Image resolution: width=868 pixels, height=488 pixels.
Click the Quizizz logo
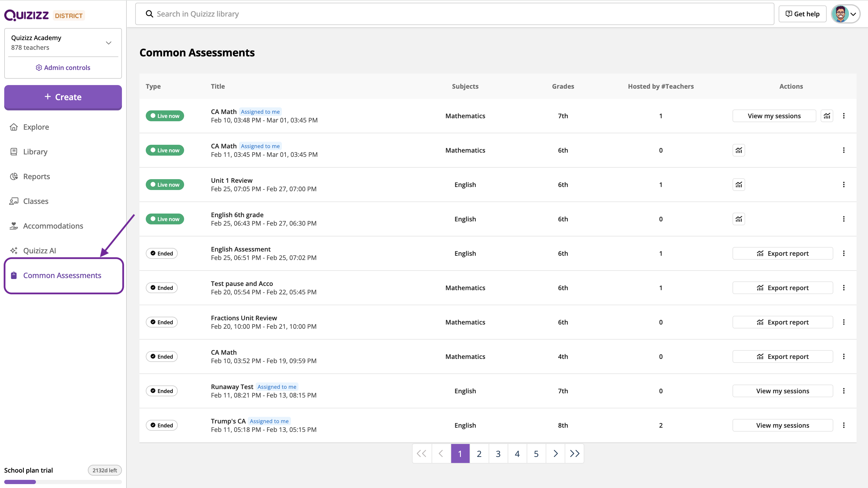pos(26,15)
